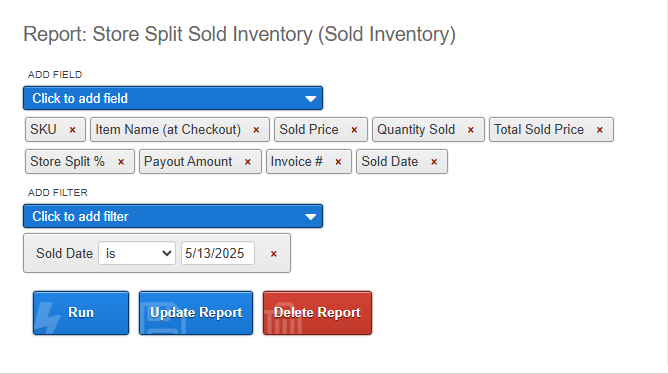The image size is (668, 374).
Task: Remove the Quantity Sold field tag
Action: (471, 130)
